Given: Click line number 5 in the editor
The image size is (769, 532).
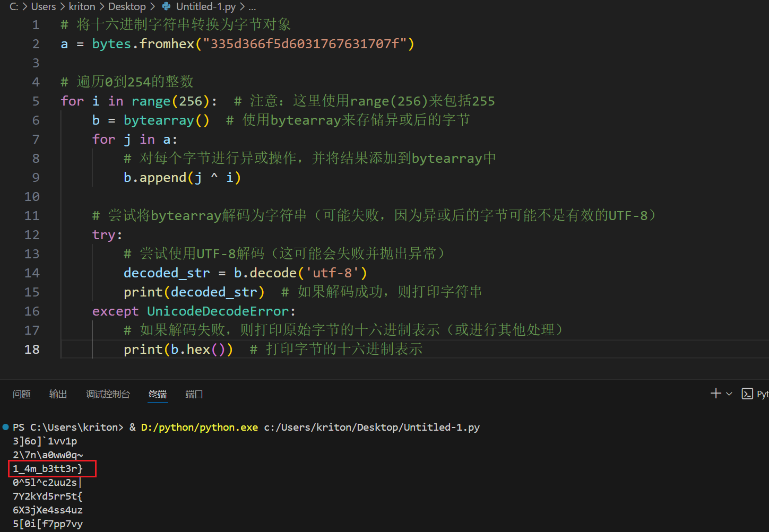Looking at the screenshot, I should point(34,101).
